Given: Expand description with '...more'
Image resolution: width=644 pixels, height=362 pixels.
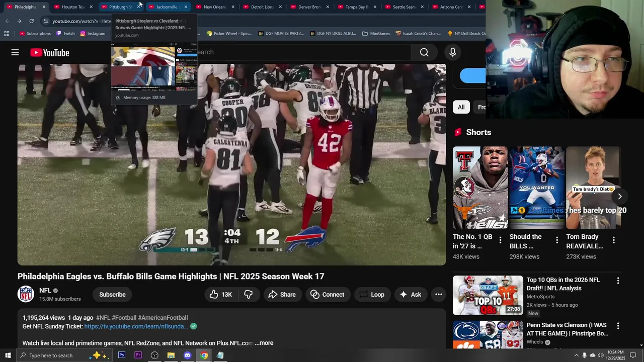Looking at the screenshot, I should pos(264,343).
